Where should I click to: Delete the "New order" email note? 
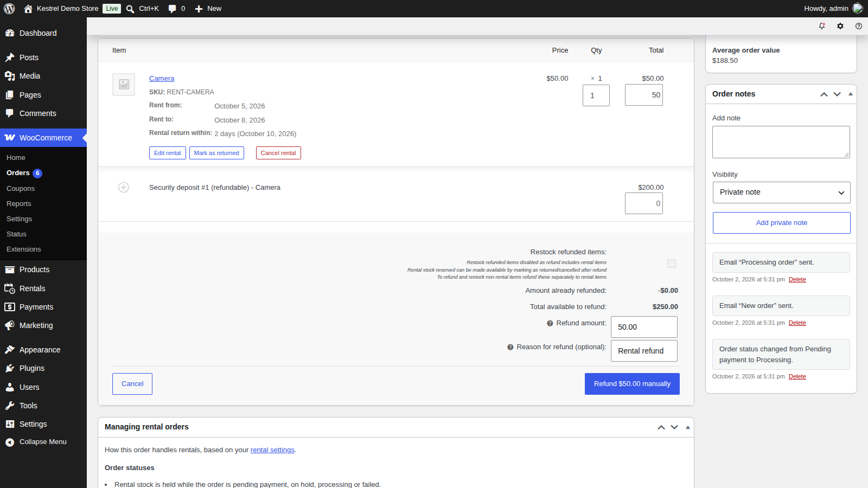[x=797, y=323]
